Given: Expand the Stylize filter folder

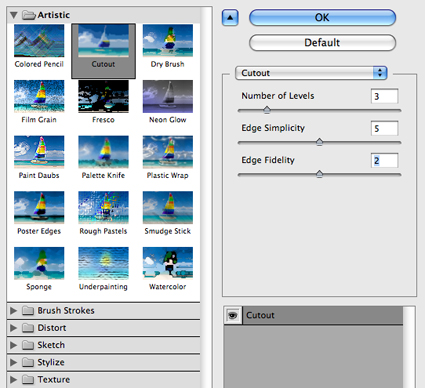Looking at the screenshot, I should [x=13, y=362].
